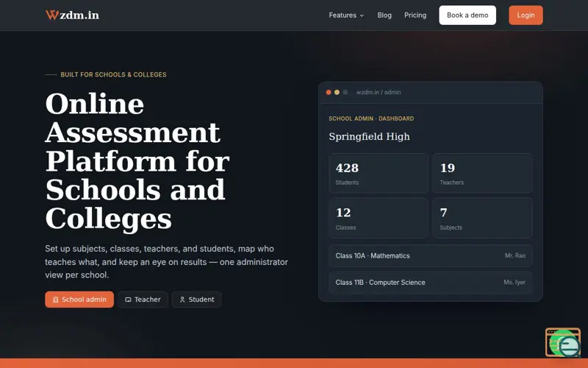Click the Teacher laptop icon
Viewport: 588px width, 368px height.
point(128,300)
